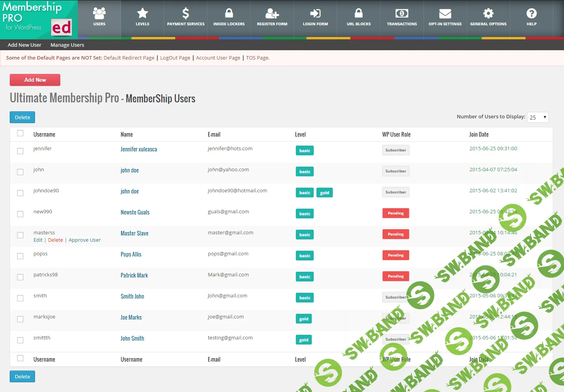Open Payment Services dollar icon
This screenshot has width=564, height=392.
coord(186,14)
